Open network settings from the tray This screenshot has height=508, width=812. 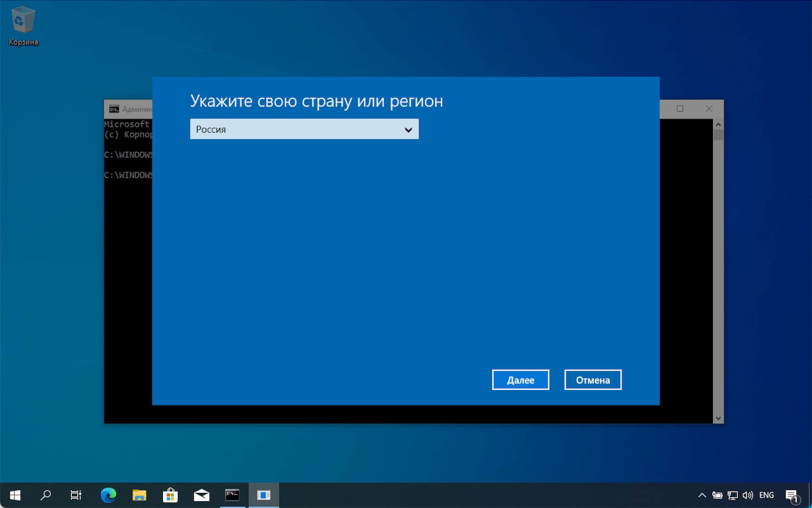[x=732, y=494]
